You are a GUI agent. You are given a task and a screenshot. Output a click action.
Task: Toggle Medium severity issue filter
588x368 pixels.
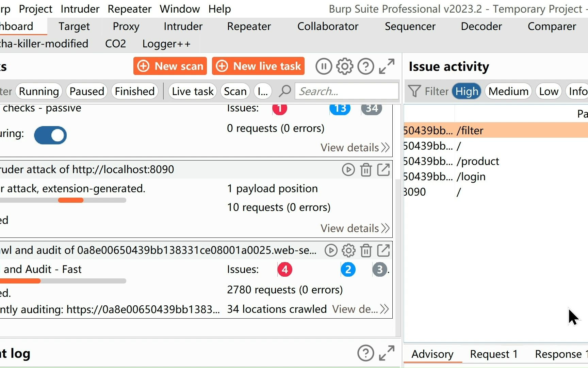pos(508,91)
